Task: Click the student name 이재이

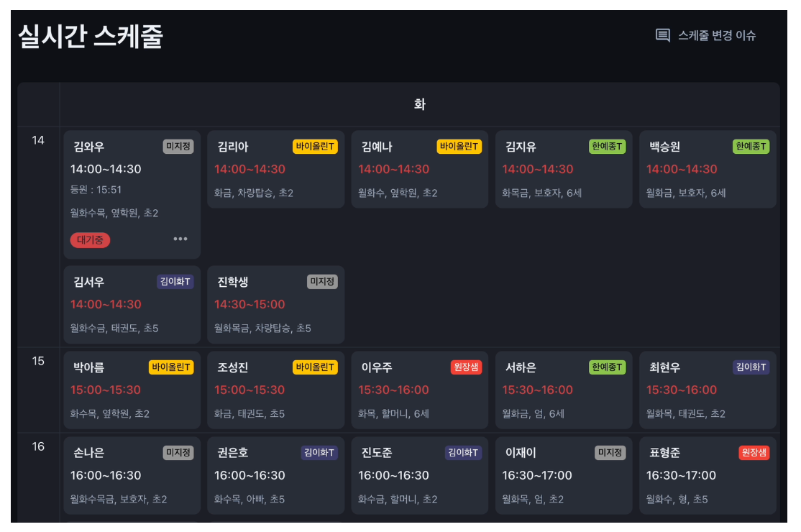Action: tap(521, 453)
